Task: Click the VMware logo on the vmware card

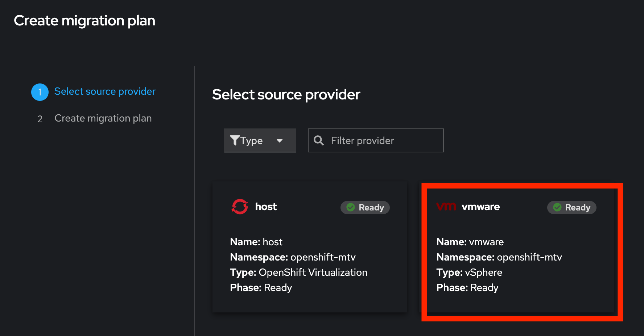Action: pyautogui.click(x=446, y=206)
